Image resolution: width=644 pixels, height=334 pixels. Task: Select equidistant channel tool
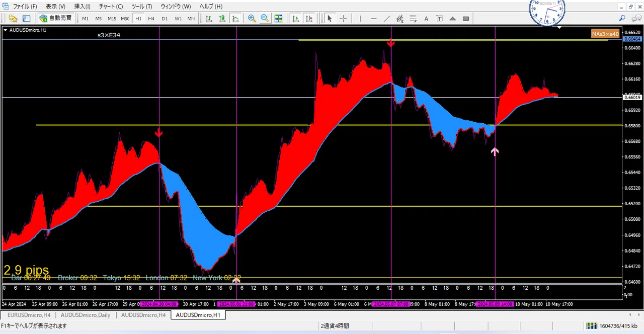400,18
